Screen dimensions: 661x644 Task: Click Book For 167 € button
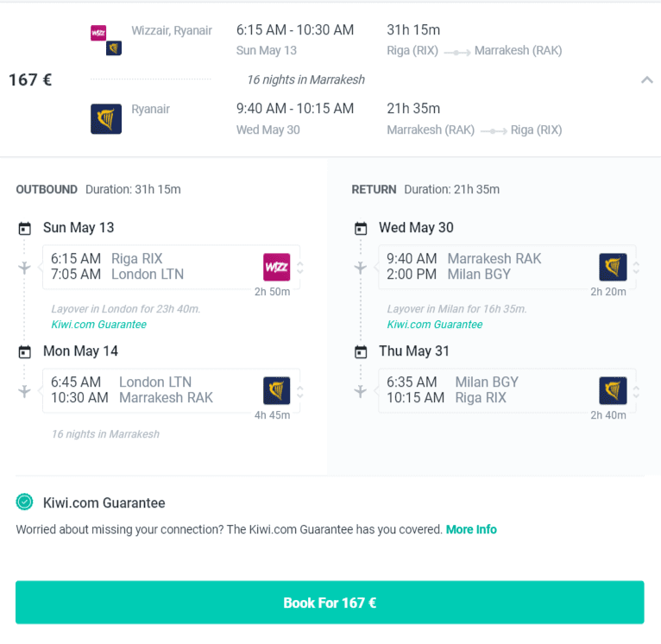(x=330, y=603)
